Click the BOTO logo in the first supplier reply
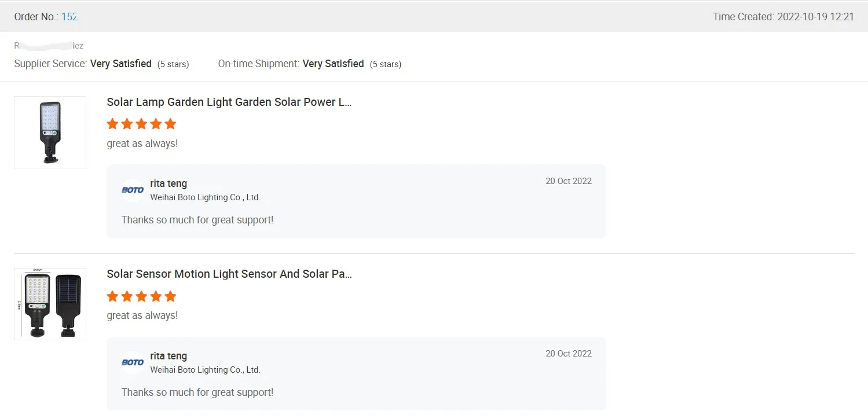The height and width of the screenshot is (419, 868). pyautogui.click(x=133, y=190)
